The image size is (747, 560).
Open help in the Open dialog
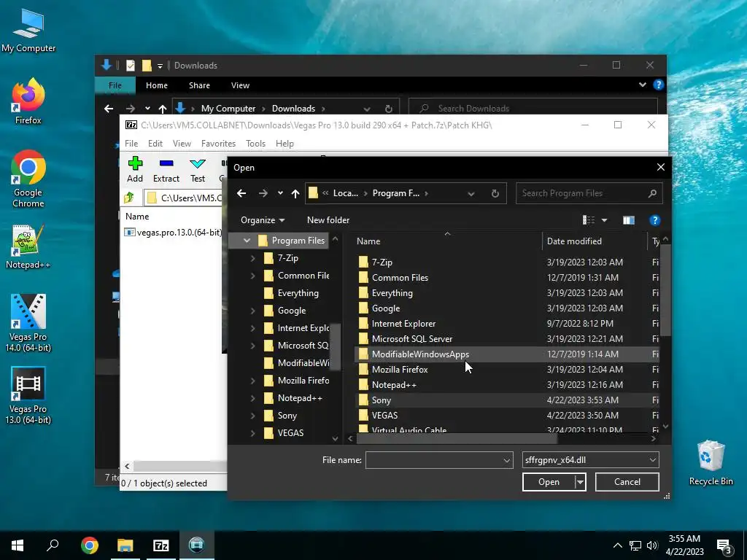[655, 220]
